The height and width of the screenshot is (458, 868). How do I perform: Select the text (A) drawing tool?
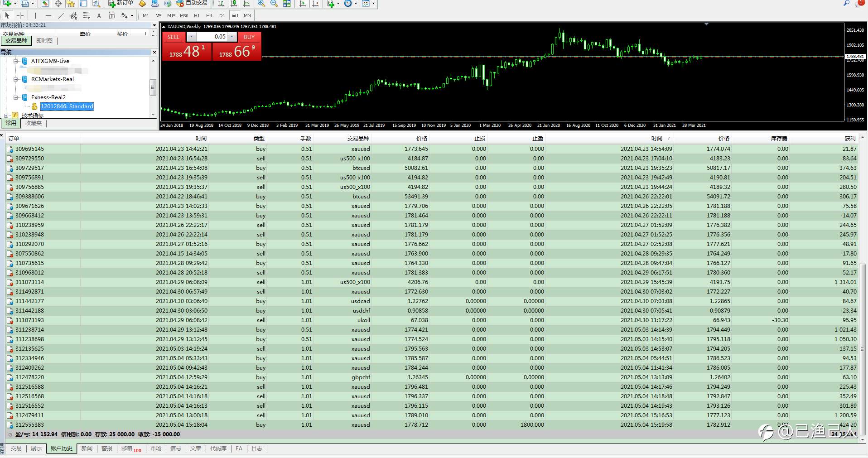(99, 15)
